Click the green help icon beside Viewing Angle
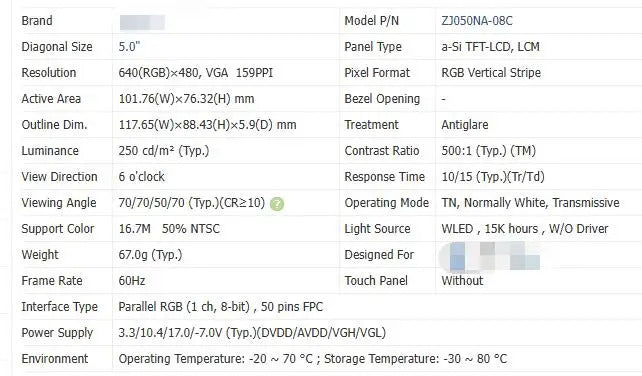The height and width of the screenshot is (376, 642). pyautogui.click(x=277, y=204)
